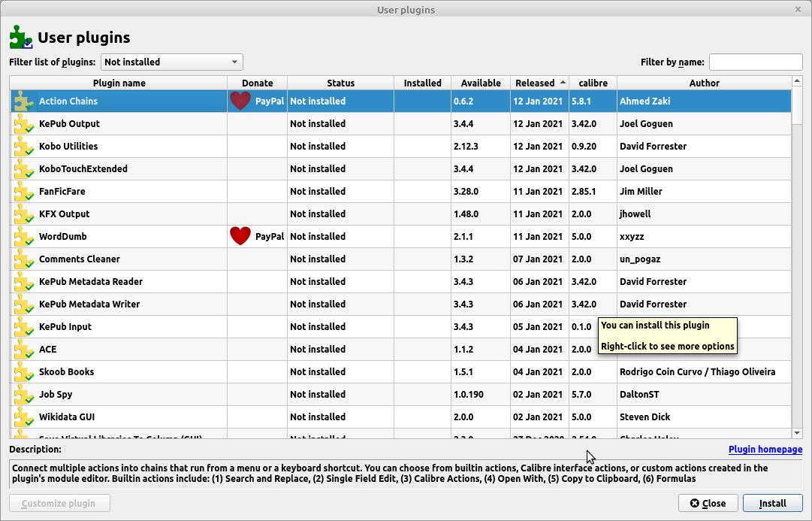Click the Author column header
This screenshot has height=521, width=812.
point(704,83)
